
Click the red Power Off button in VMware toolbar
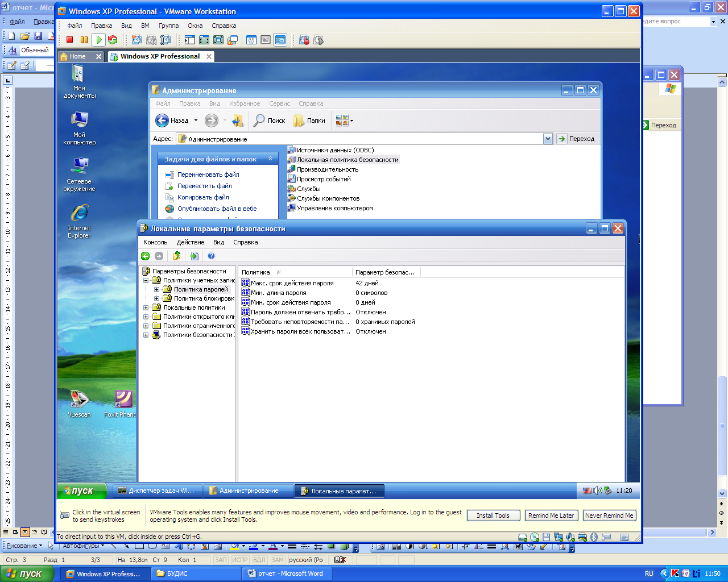pos(70,40)
